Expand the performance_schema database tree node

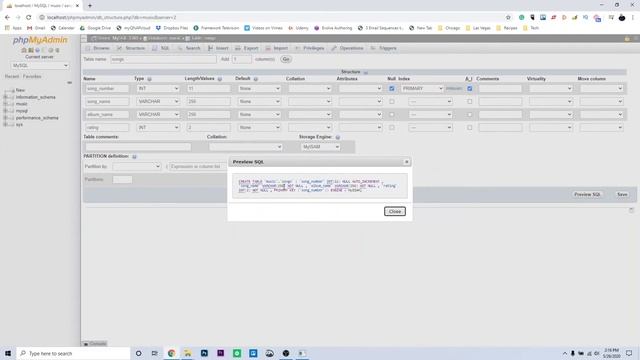pos(5,118)
